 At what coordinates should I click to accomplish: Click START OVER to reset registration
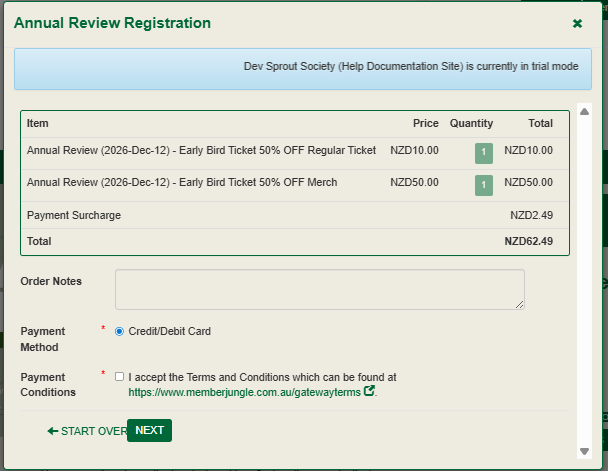[93, 431]
